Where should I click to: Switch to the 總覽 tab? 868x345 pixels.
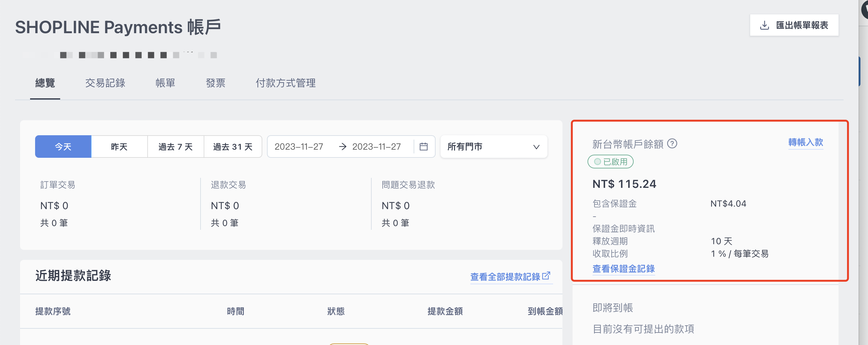click(45, 83)
